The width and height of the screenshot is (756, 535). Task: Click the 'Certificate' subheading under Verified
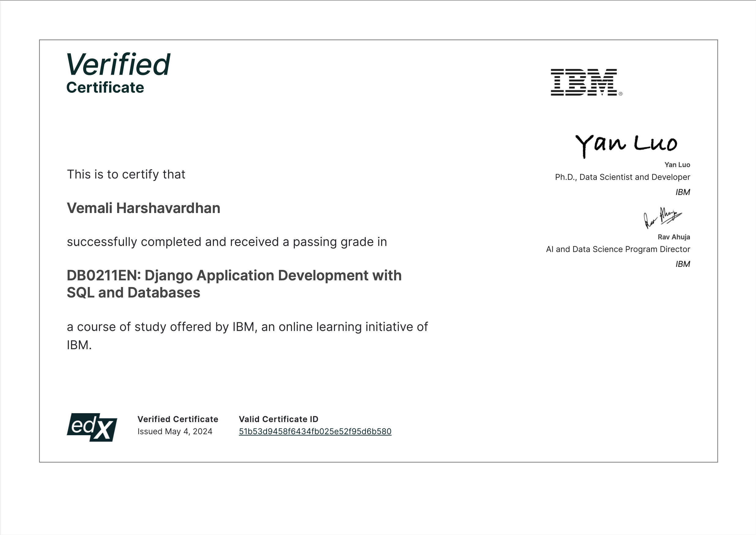[x=105, y=88]
